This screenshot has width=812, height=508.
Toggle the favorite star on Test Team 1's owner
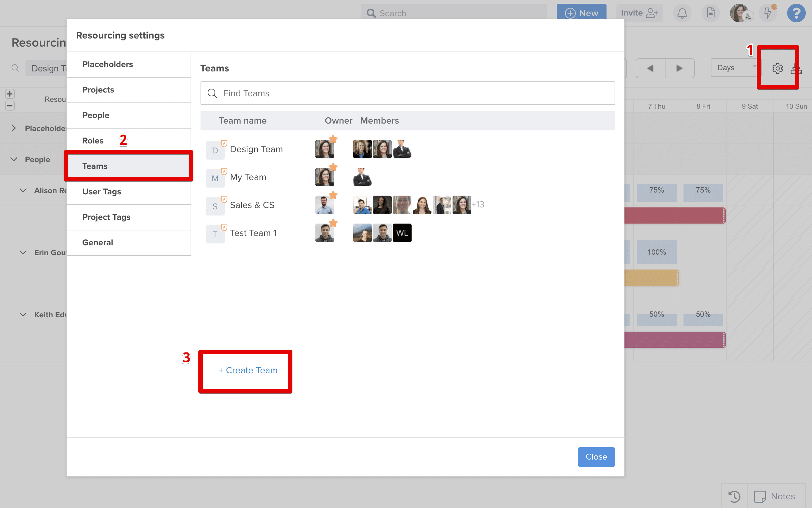(333, 223)
